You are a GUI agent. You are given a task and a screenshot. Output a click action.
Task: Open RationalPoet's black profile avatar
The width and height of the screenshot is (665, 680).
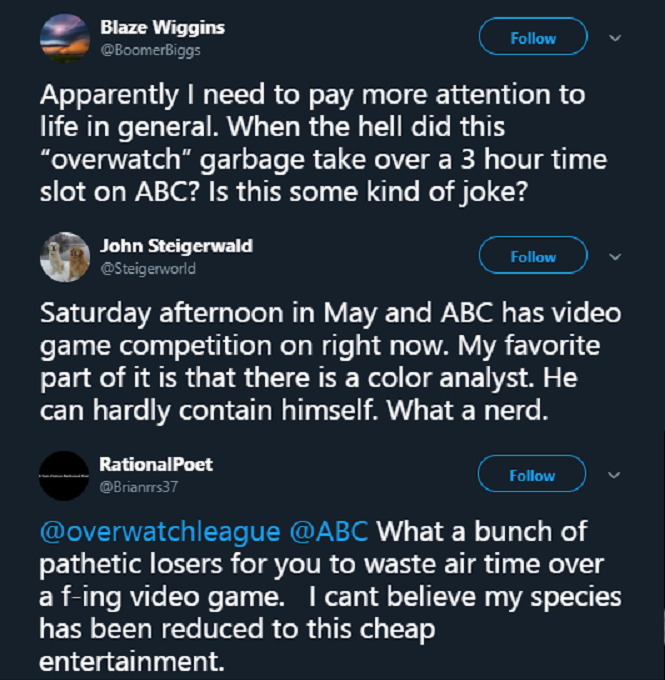pyautogui.click(x=65, y=476)
